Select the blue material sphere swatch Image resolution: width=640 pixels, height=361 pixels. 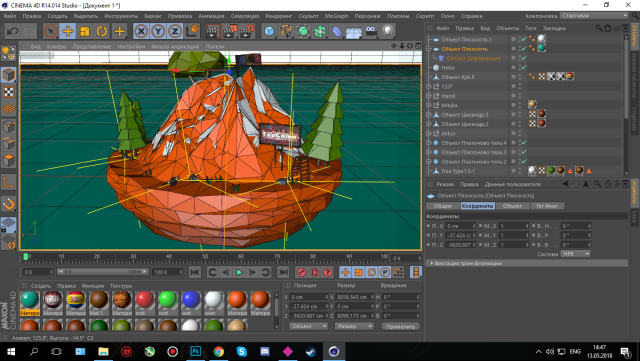click(190, 300)
